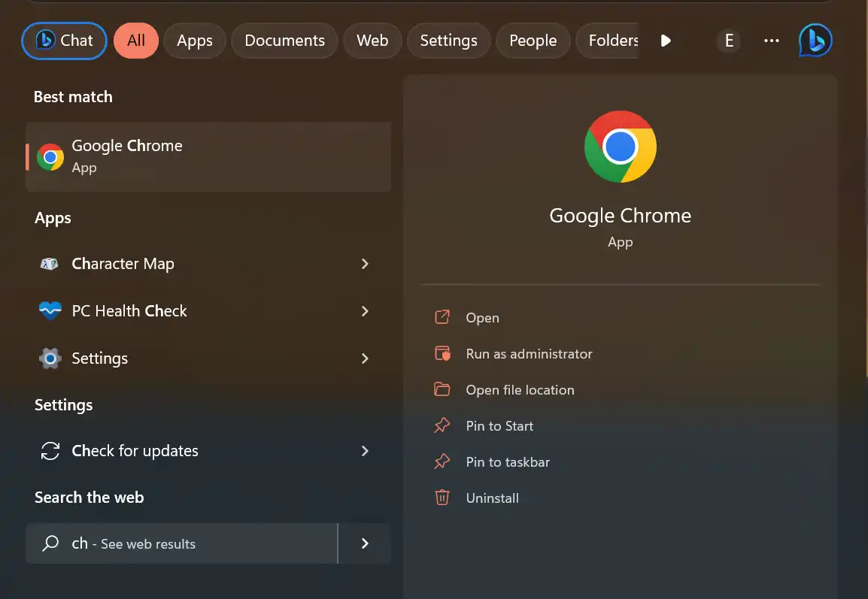Image resolution: width=868 pixels, height=599 pixels.
Task: Click the Open launch icon in the preview
Action: (x=442, y=317)
